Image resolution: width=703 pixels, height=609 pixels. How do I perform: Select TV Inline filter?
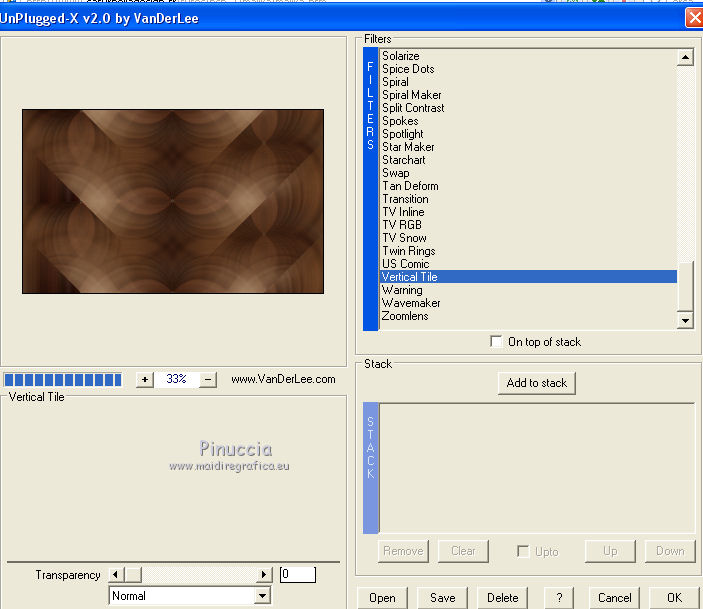click(x=403, y=212)
